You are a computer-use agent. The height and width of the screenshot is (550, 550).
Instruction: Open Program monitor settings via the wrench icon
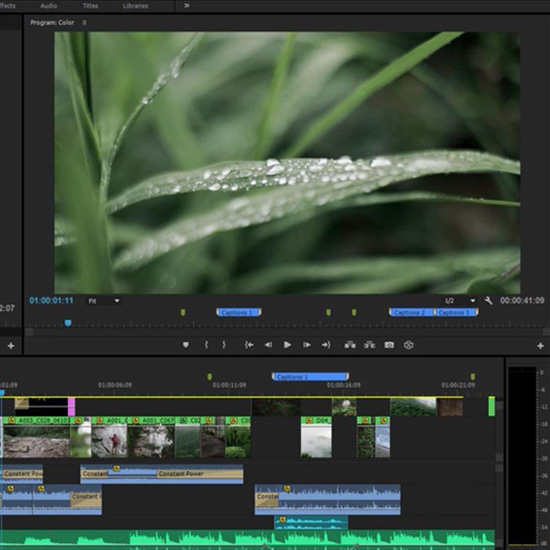[x=488, y=301]
